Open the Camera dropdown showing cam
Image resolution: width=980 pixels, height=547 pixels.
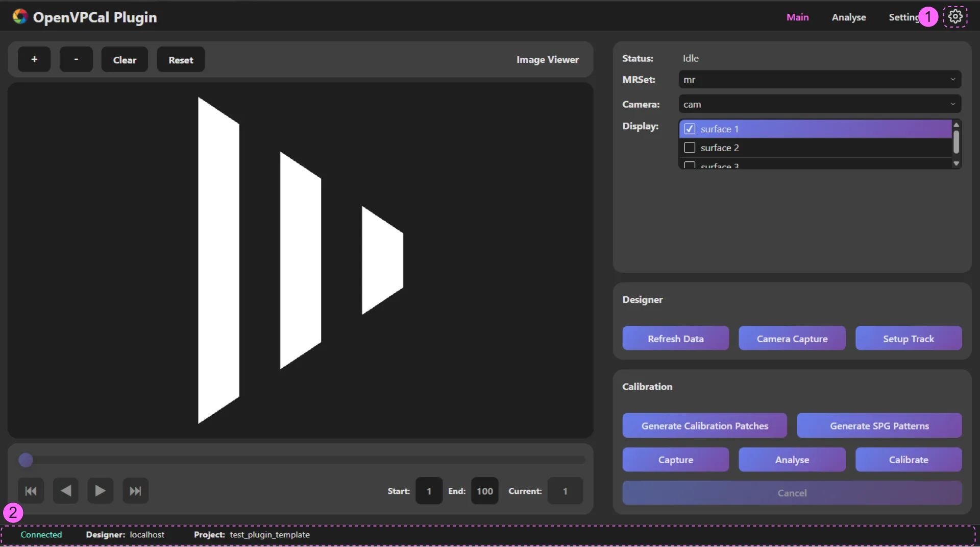click(x=819, y=104)
